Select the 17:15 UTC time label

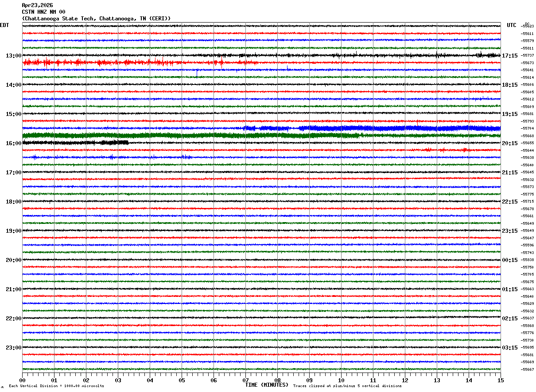point(509,56)
